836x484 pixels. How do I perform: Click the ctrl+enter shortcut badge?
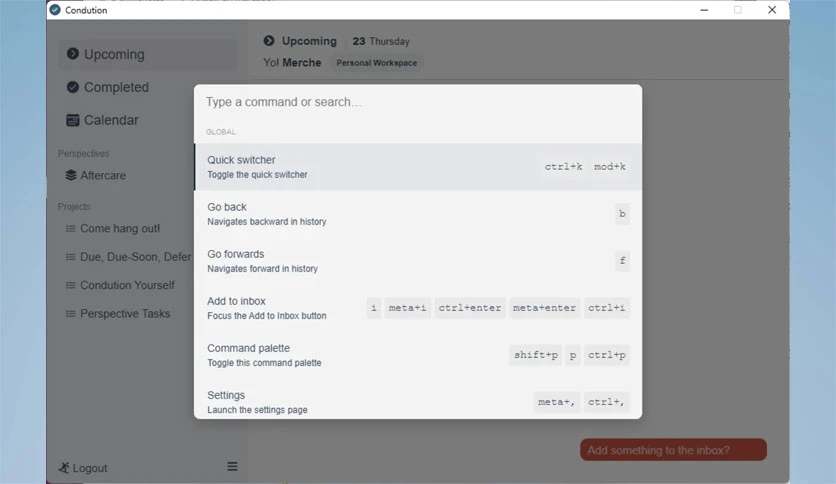470,308
